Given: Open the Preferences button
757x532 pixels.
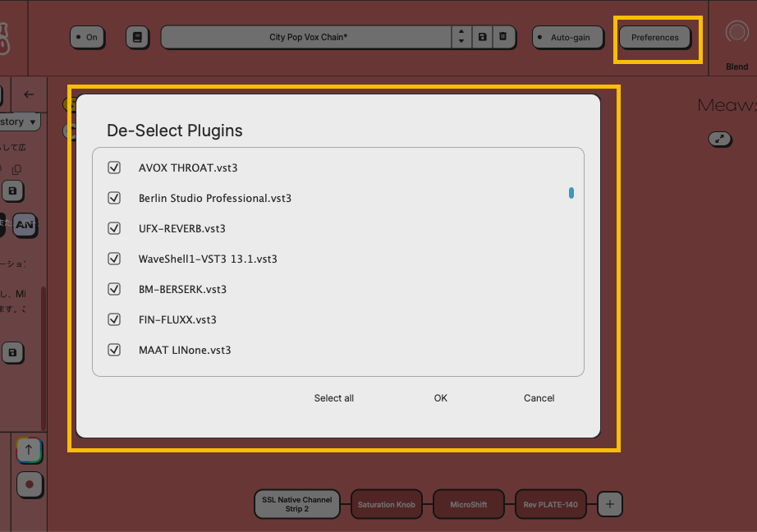Looking at the screenshot, I should [654, 37].
